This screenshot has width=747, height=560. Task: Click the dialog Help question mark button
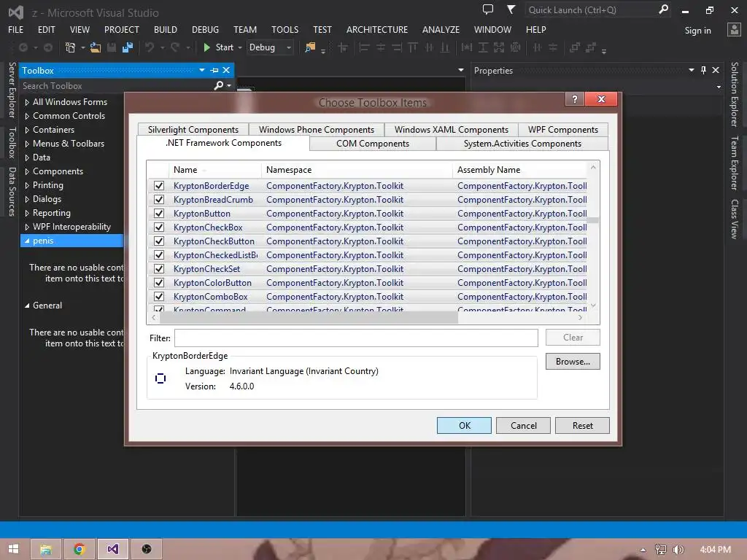tap(575, 98)
